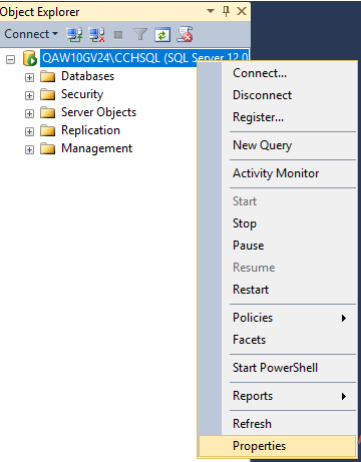Expand the Security folder
The image size is (361, 462).
click(29, 95)
